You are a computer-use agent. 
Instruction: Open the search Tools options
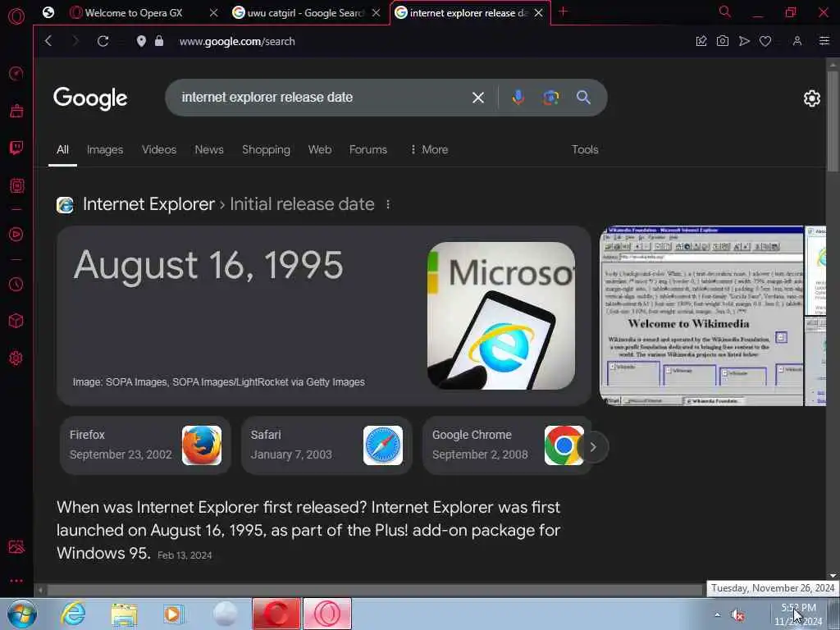click(x=585, y=150)
